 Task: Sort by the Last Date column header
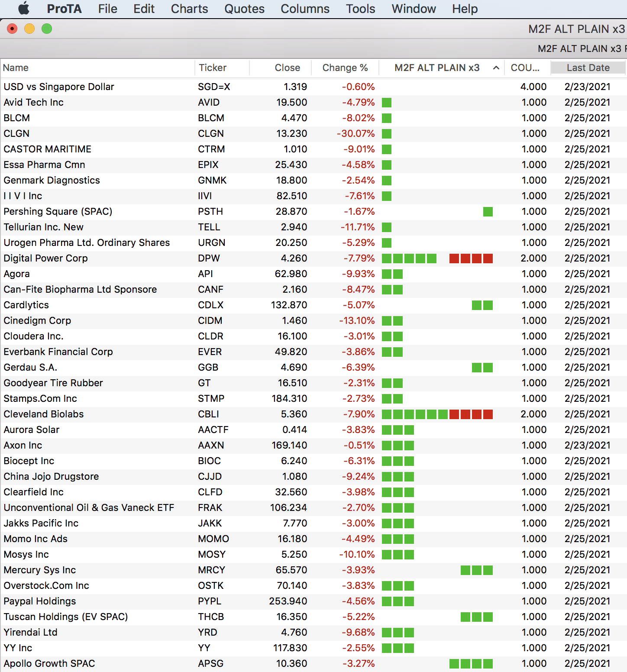[x=588, y=68]
